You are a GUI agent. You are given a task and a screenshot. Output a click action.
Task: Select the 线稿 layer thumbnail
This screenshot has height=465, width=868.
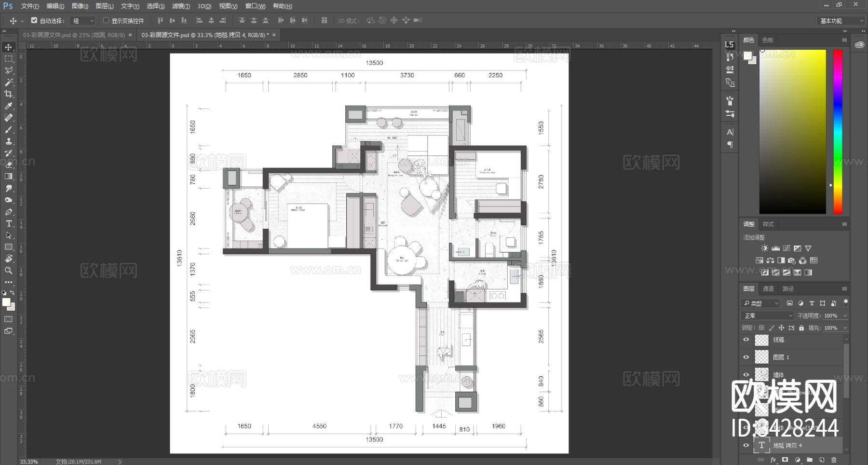coord(761,340)
